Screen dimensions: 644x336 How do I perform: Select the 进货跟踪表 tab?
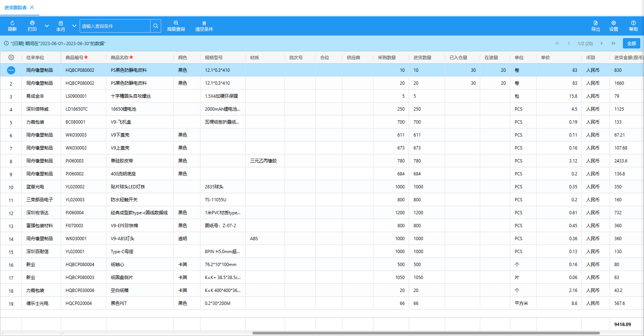[16, 7]
